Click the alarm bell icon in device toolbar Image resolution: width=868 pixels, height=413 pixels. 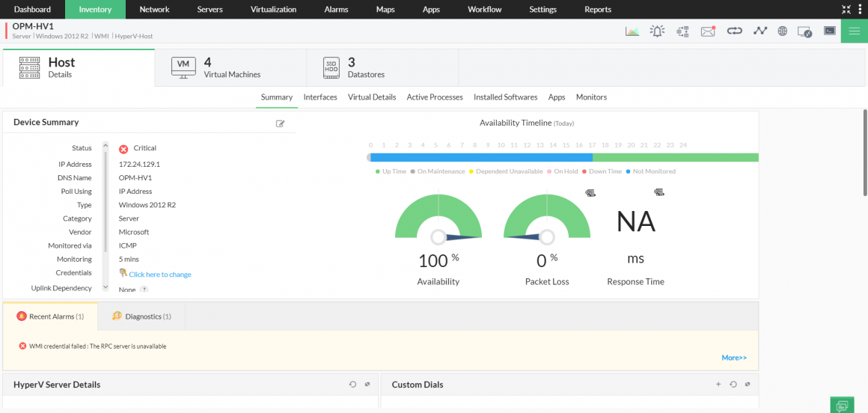657,31
